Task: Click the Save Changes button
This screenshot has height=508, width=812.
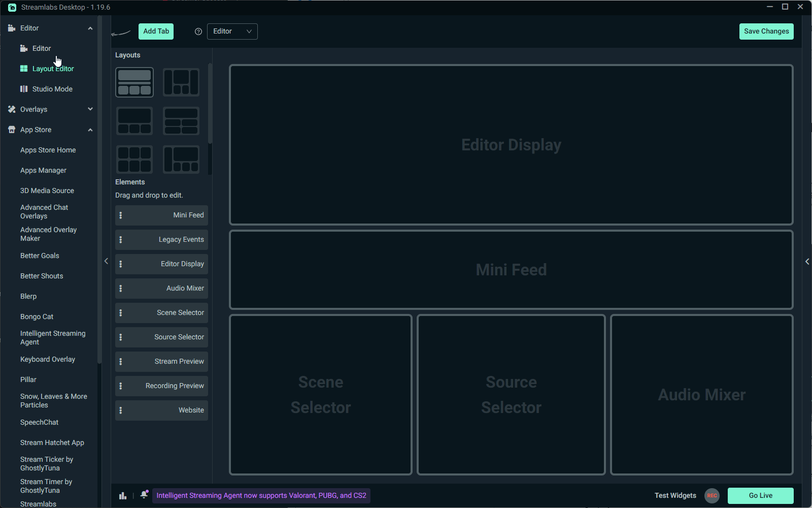Action: pyautogui.click(x=766, y=31)
